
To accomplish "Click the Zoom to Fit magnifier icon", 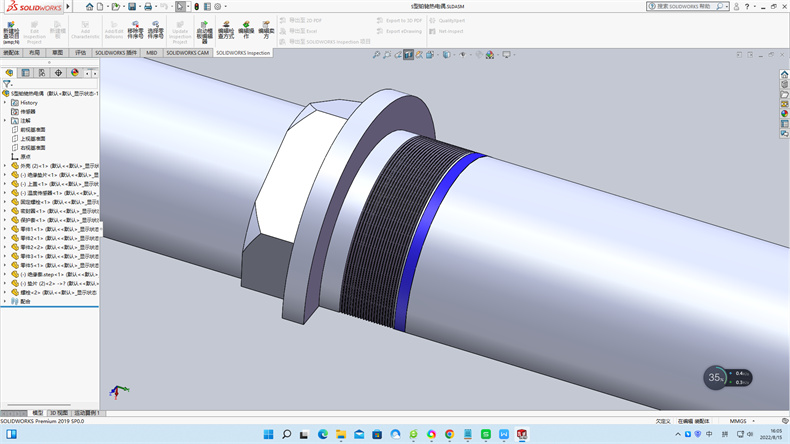I will point(376,55).
